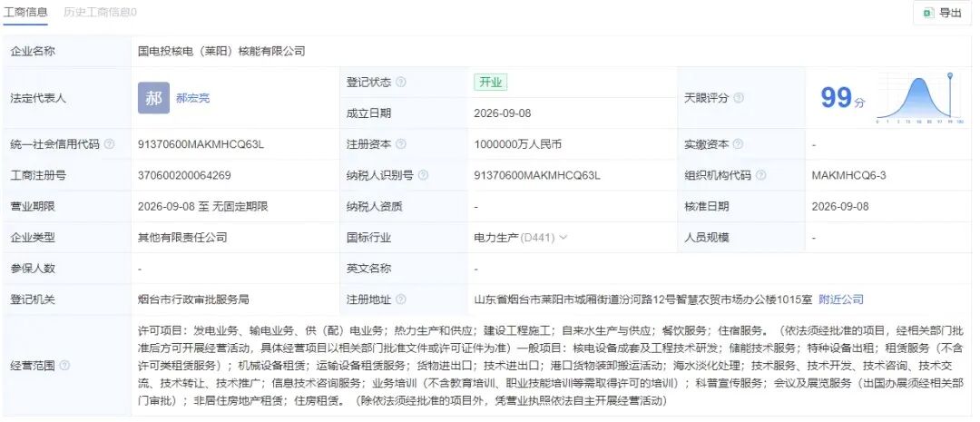Viewport: 980px width, 422px height.
Task: Show help icon beside 实缴资本
Action: (x=738, y=143)
